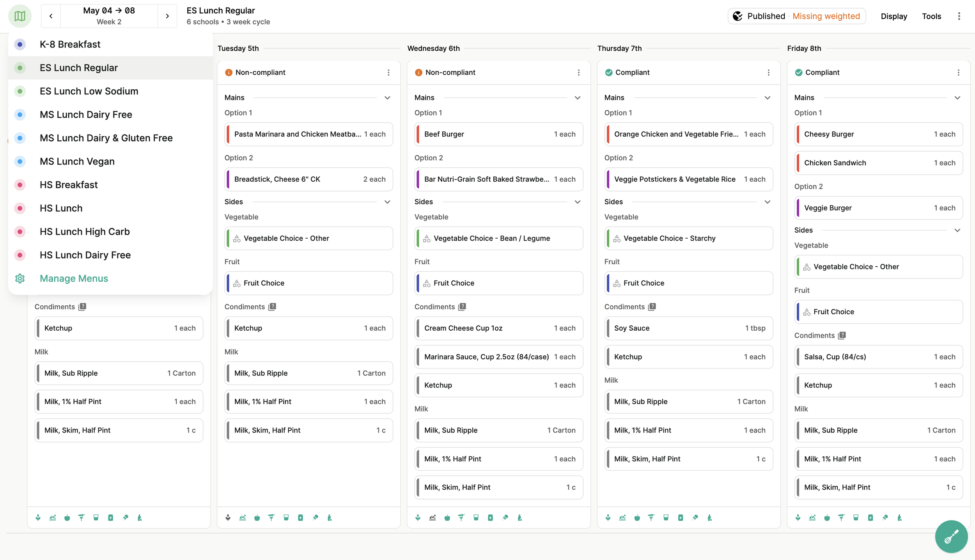Open the Beef Burger item card
The width and height of the screenshot is (975, 560).
[498, 134]
